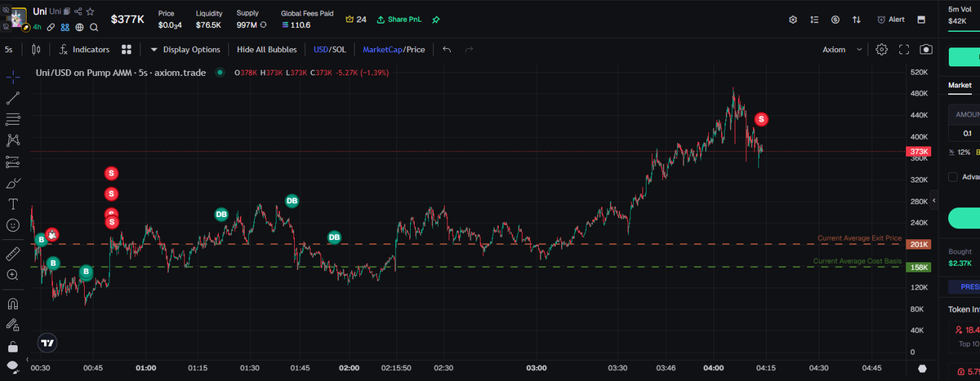This screenshot has width=980, height=381.
Task: Open the token website globe icon
Action: coord(79,27)
